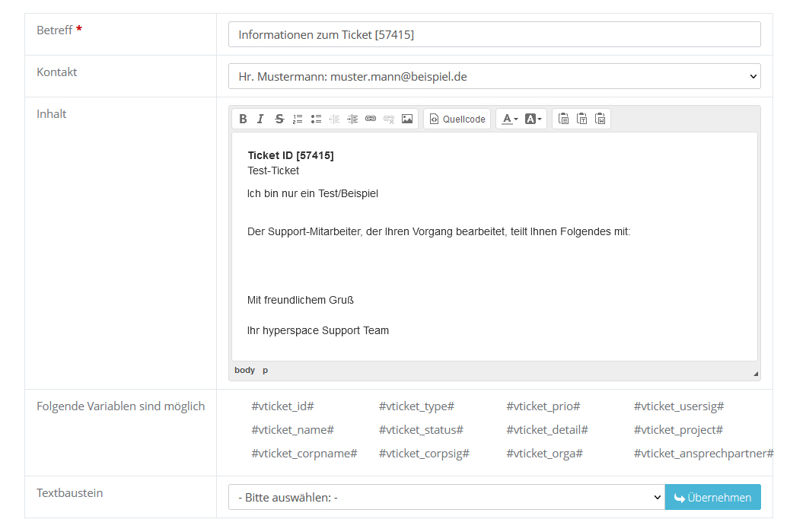Click the Übernehmen button
Screen dimensions: 790x532
pyautogui.click(x=712, y=497)
